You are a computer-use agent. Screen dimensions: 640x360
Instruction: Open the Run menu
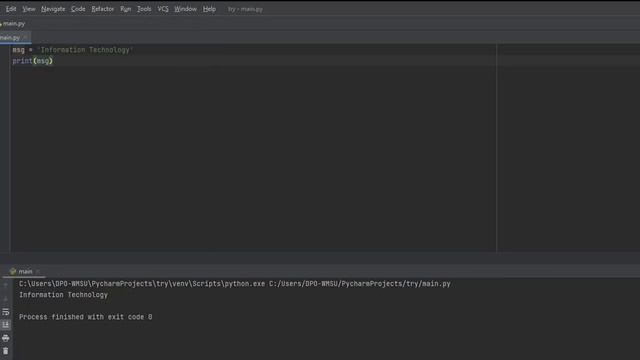click(x=126, y=9)
